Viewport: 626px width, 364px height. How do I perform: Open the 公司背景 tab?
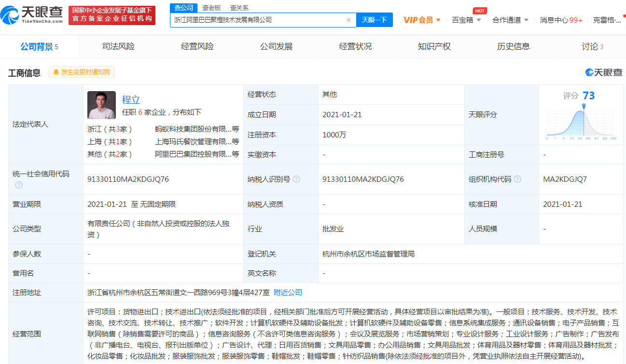coord(39,47)
